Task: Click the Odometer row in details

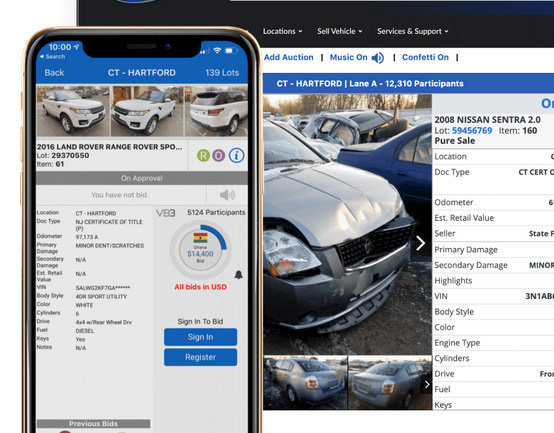Action: (493, 202)
